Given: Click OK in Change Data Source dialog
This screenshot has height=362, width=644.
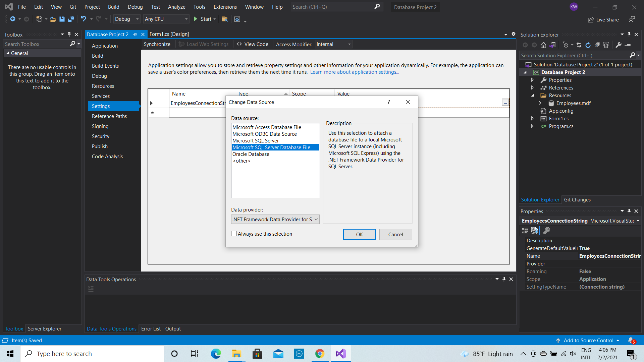Looking at the screenshot, I should [x=359, y=235].
